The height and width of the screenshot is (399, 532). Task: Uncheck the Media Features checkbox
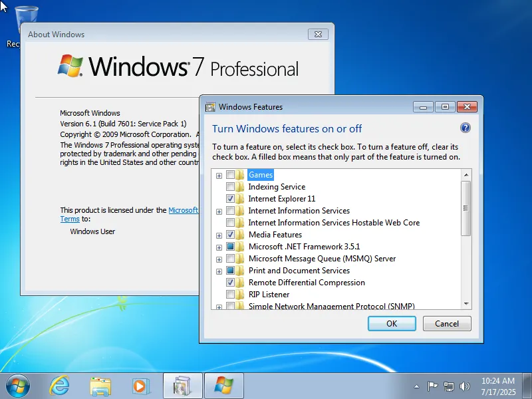230,235
